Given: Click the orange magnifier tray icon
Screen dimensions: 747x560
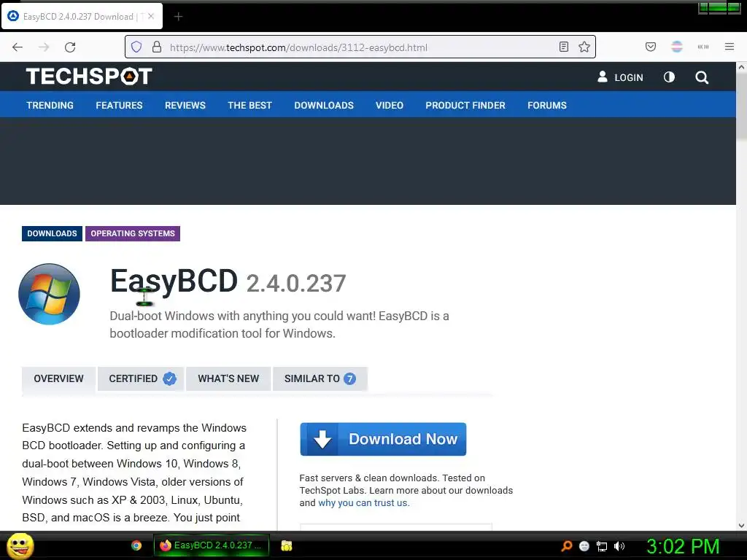Looking at the screenshot, I should 566,545.
